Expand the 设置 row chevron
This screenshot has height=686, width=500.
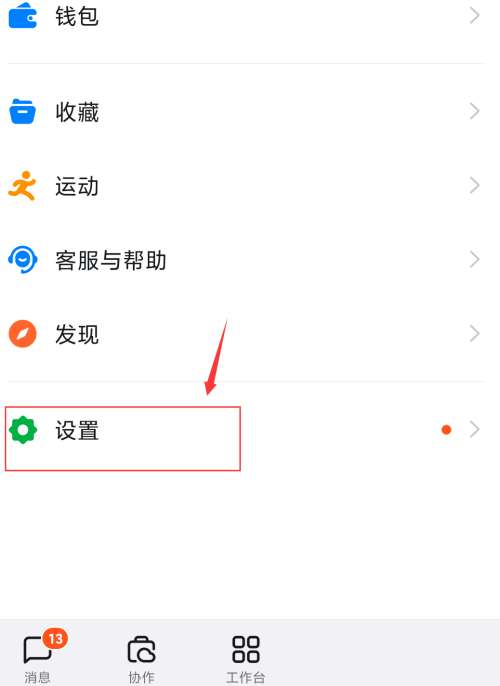[475, 429]
